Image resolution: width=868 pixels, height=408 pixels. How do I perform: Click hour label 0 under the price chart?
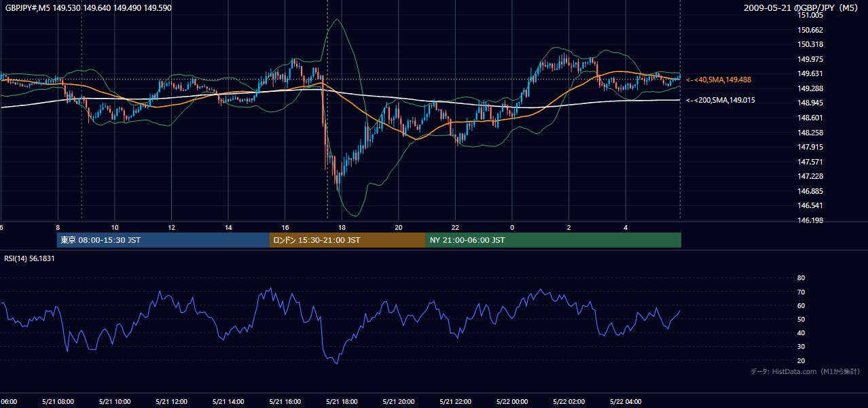point(512,227)
